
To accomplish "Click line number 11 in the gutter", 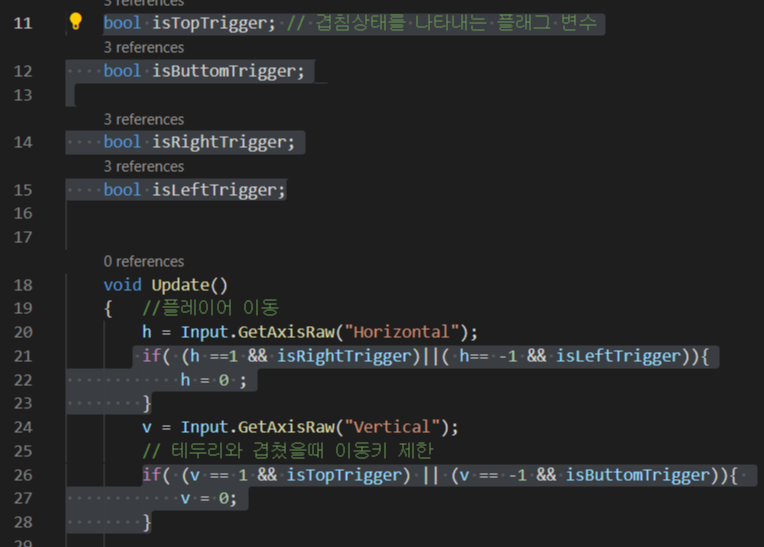I will 23,23.
